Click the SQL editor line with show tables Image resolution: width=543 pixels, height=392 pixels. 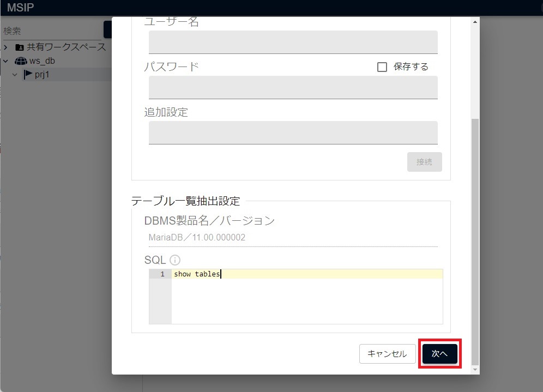[307, 274]
